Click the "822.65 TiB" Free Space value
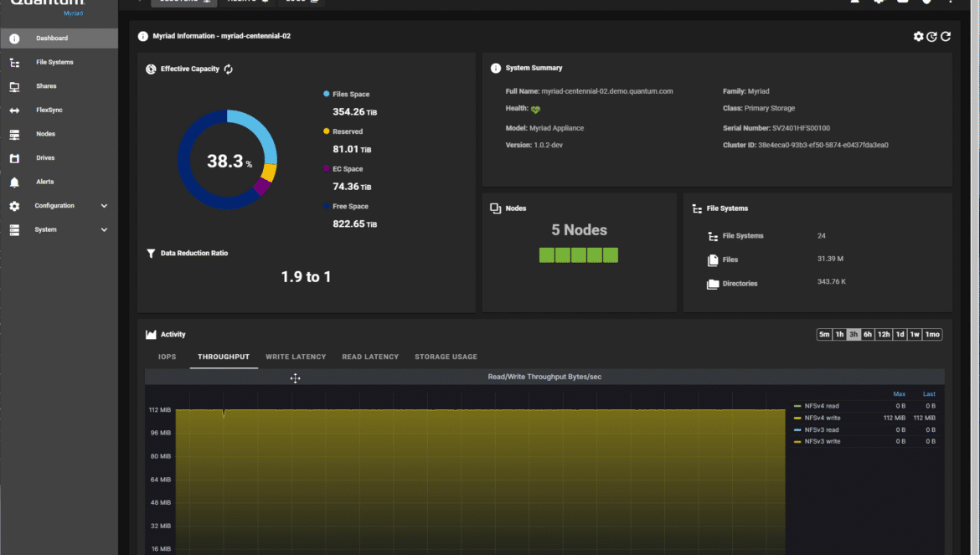This screenshot has height=555, width=980. (x=355, y=224)
